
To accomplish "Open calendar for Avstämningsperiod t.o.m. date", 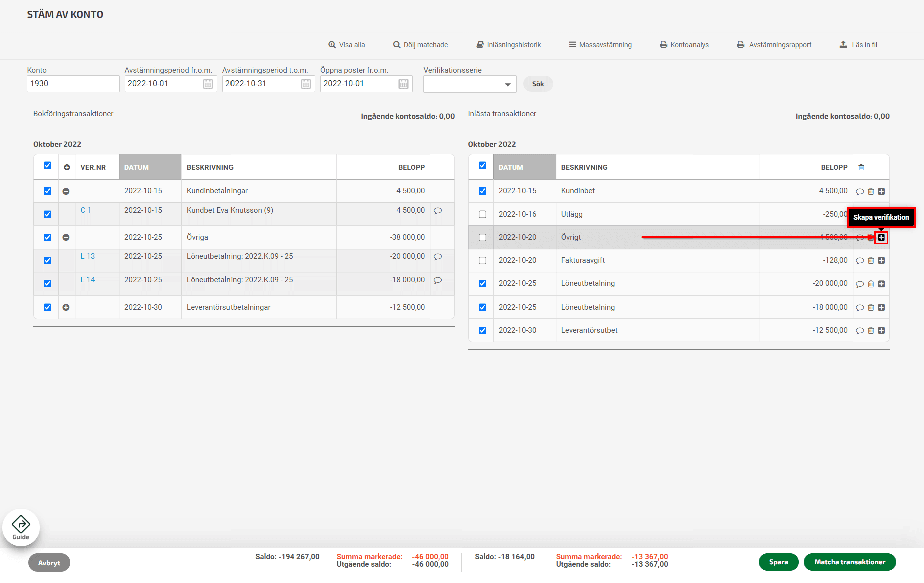I will pyautogui.click(x=306, y=84).
